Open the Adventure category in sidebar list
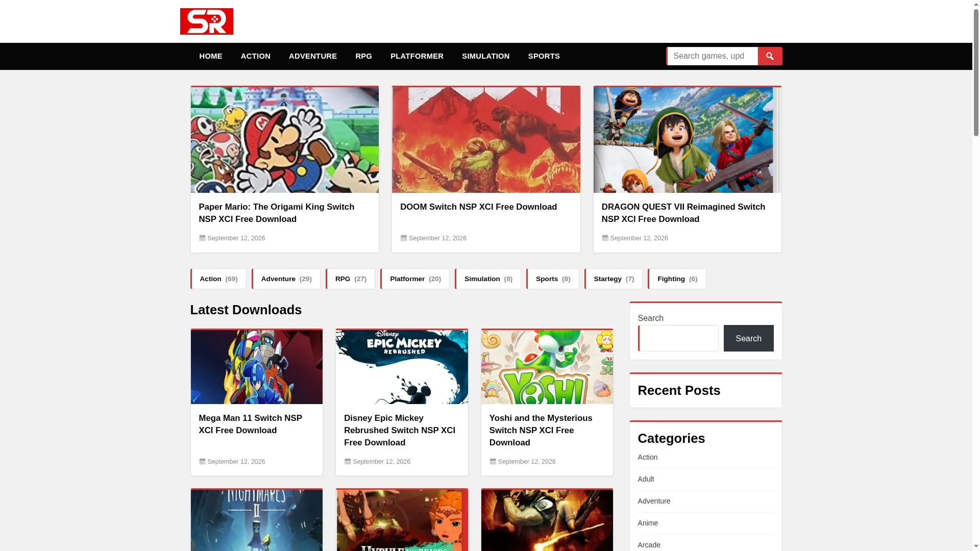 pos(654,501)
